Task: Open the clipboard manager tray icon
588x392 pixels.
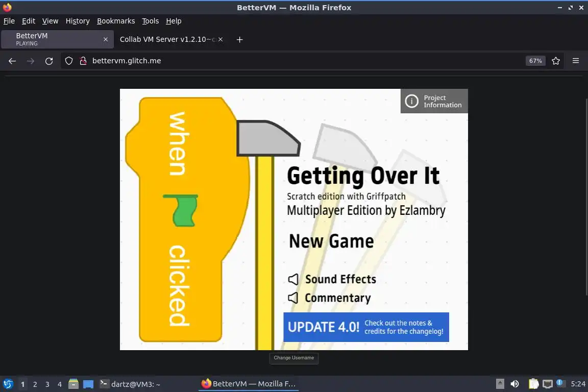Action: [x=533, y=384]
